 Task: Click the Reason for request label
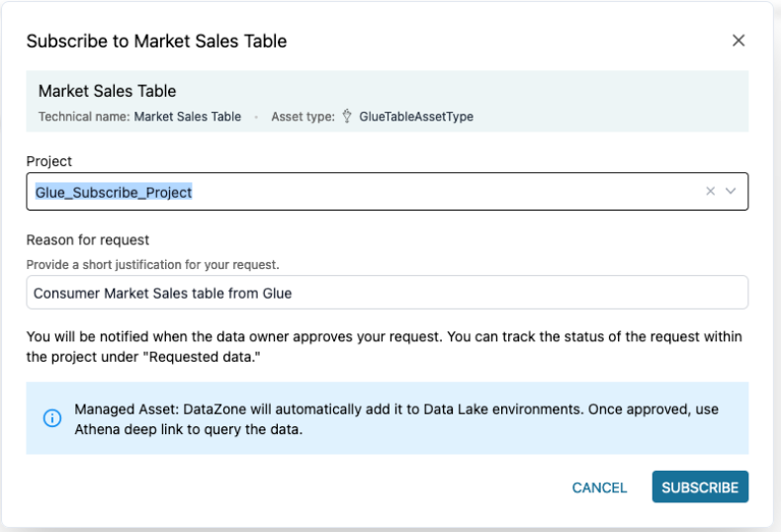click(x=87, y=240)
